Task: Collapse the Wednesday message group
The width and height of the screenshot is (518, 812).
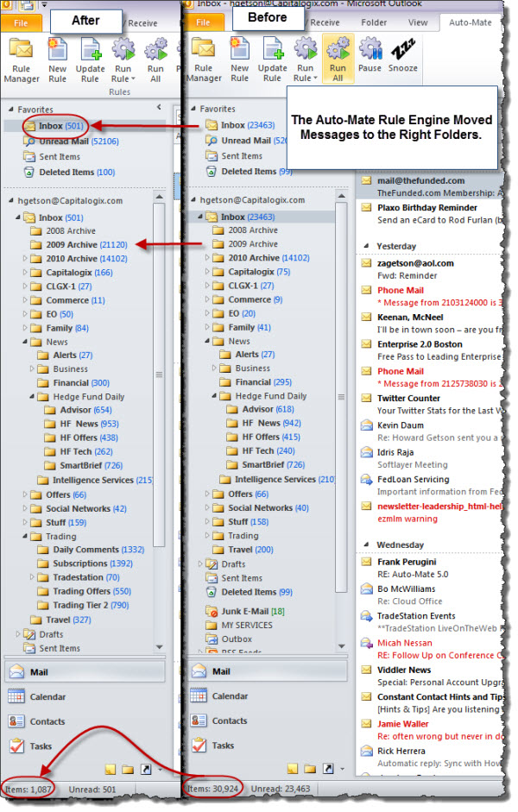Action: [x=365, y=545]
